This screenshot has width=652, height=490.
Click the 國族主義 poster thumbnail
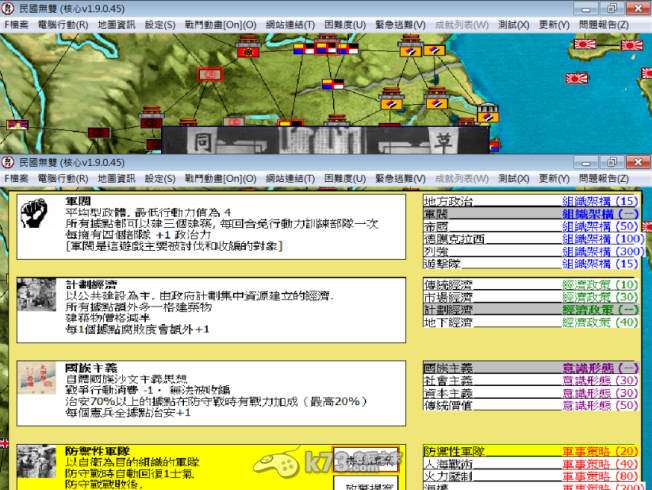click(37, 378)
